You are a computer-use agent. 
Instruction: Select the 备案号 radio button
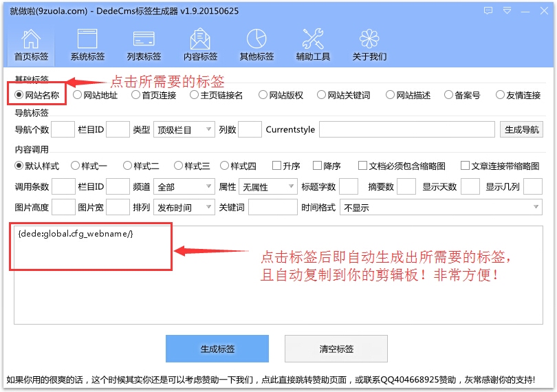[462, 95]
